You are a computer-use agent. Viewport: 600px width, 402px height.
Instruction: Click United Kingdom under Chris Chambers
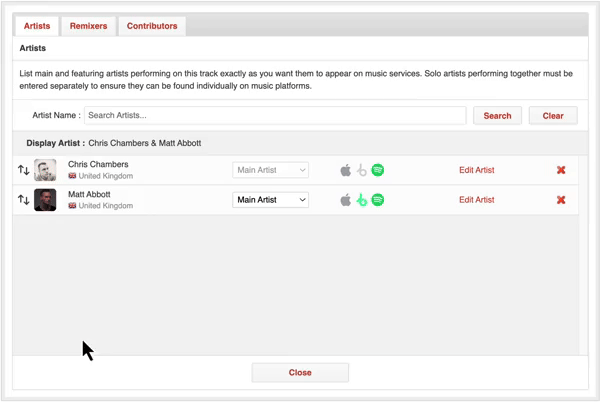click(x=106, y=176)
